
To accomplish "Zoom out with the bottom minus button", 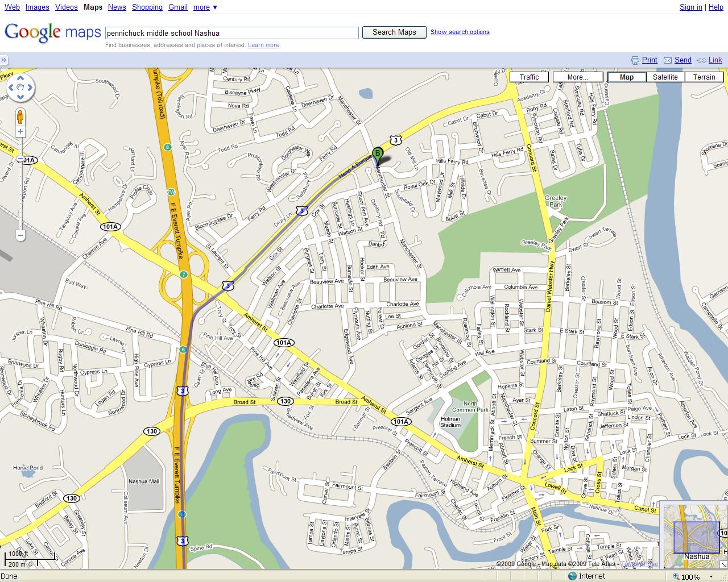I will [20, 235].
